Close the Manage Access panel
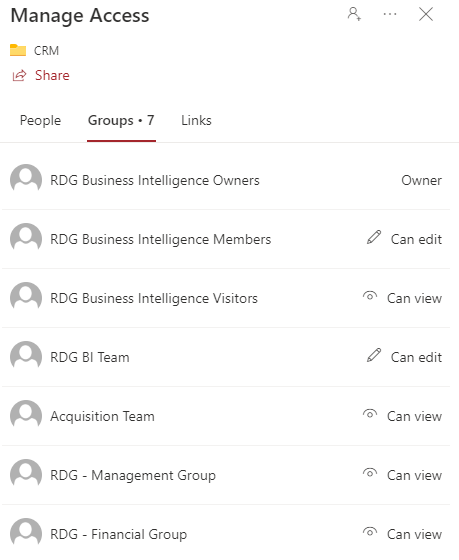This screenshot has height=560, width=459. (x=426, y=14)
